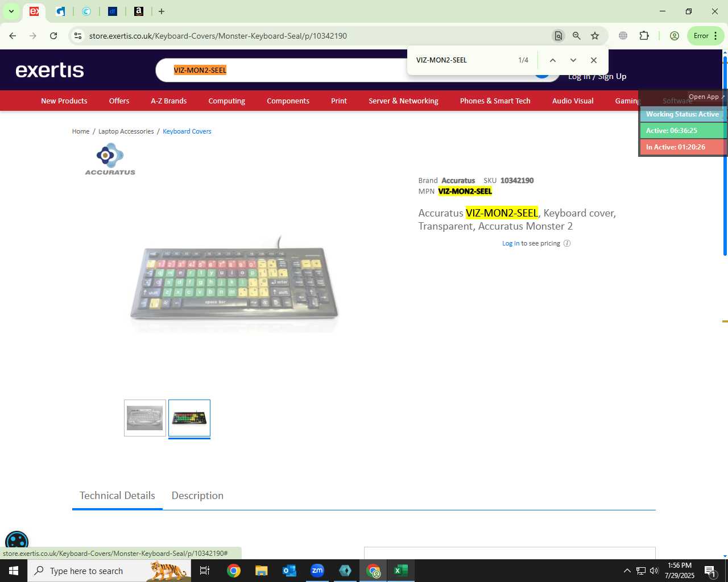Open Outlook from the taskbar
Screen dimensions: 728x582
pyautogui.click(x=289, y=571)
